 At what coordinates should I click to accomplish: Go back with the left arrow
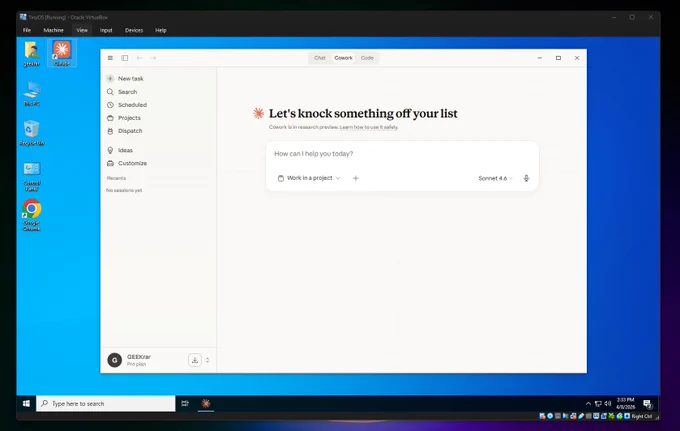(139, 58)
